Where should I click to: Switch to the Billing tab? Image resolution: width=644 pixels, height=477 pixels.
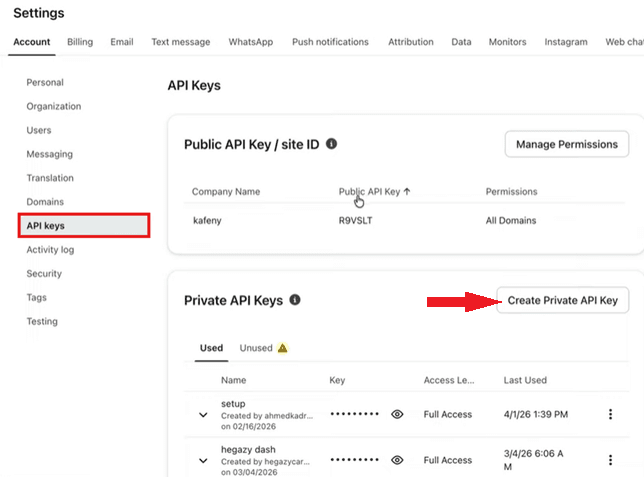point(80,42)
